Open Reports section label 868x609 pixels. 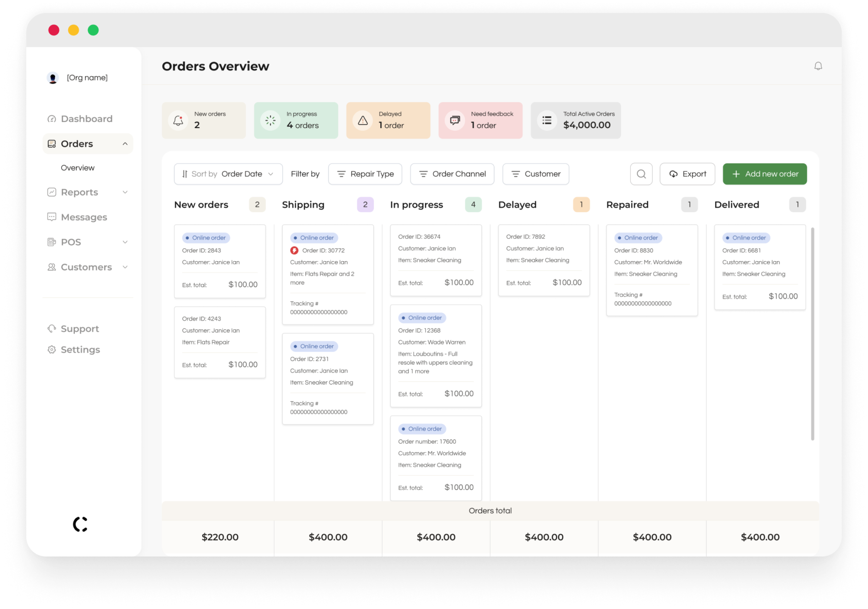pyautogui.click(x=79, y=192)
